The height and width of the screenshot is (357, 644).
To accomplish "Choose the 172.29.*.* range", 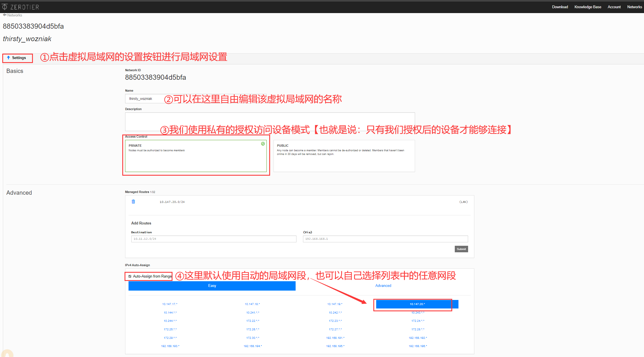I will coord(170,338).
